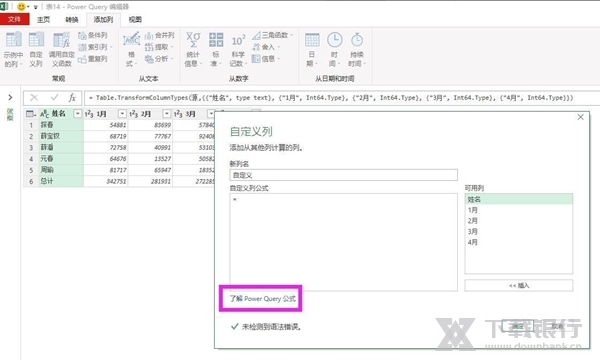The width and height of the screenshot is (600, 360).
Task: Open the 文件 (File) tab
Action: 15,19
